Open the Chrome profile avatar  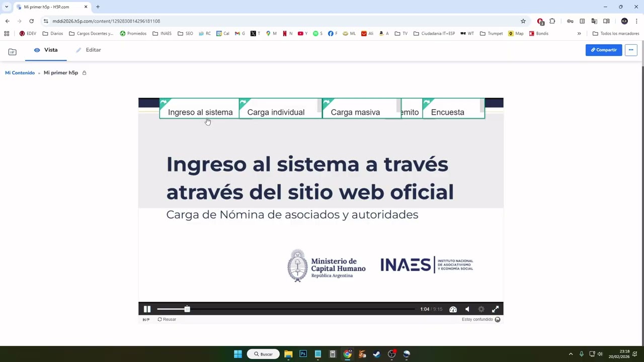[x=624, y=21]
